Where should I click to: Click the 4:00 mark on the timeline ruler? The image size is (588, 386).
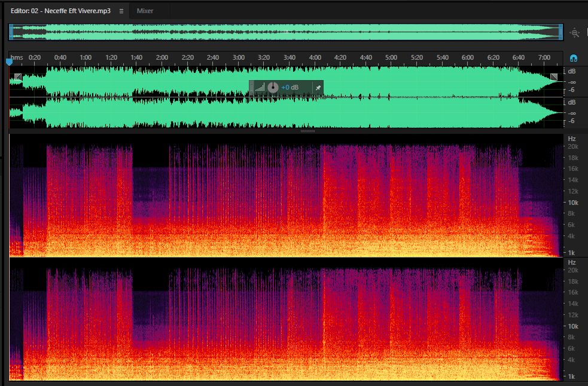(315, 57)
